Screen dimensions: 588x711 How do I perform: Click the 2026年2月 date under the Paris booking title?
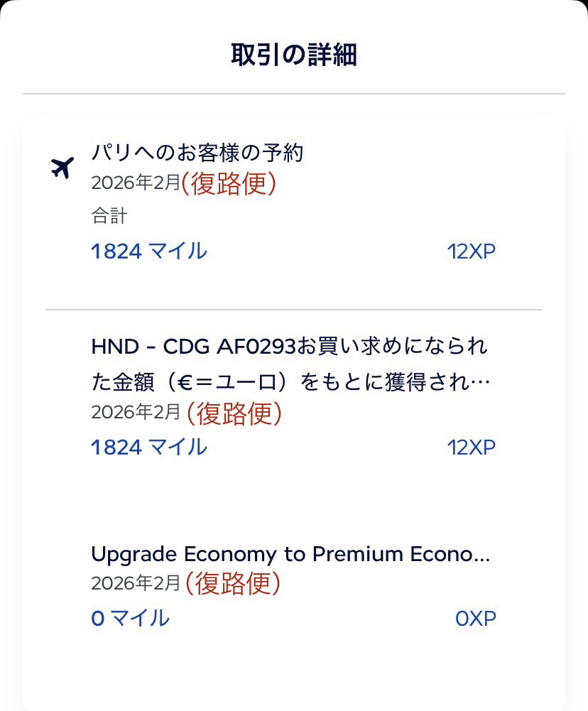point(136,183)
